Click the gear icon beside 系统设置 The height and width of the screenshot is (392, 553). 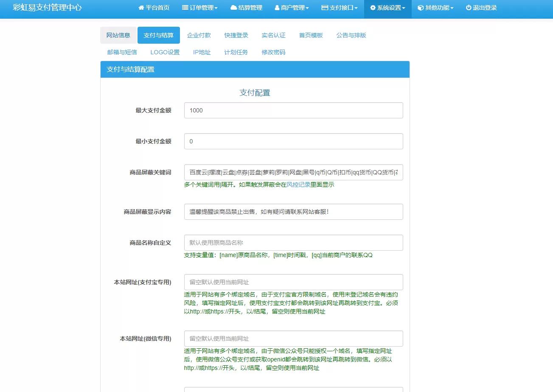(373, 8)
